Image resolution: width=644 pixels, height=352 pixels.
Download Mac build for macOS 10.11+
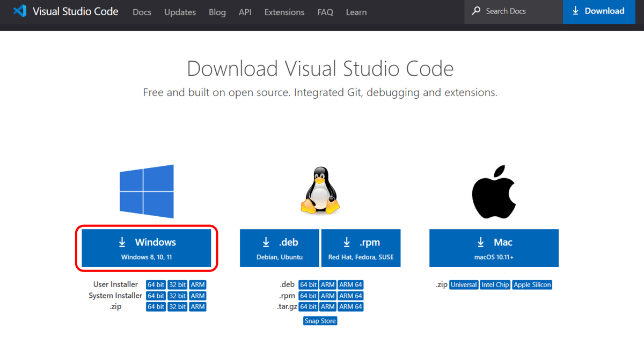(x=494, y=248)
